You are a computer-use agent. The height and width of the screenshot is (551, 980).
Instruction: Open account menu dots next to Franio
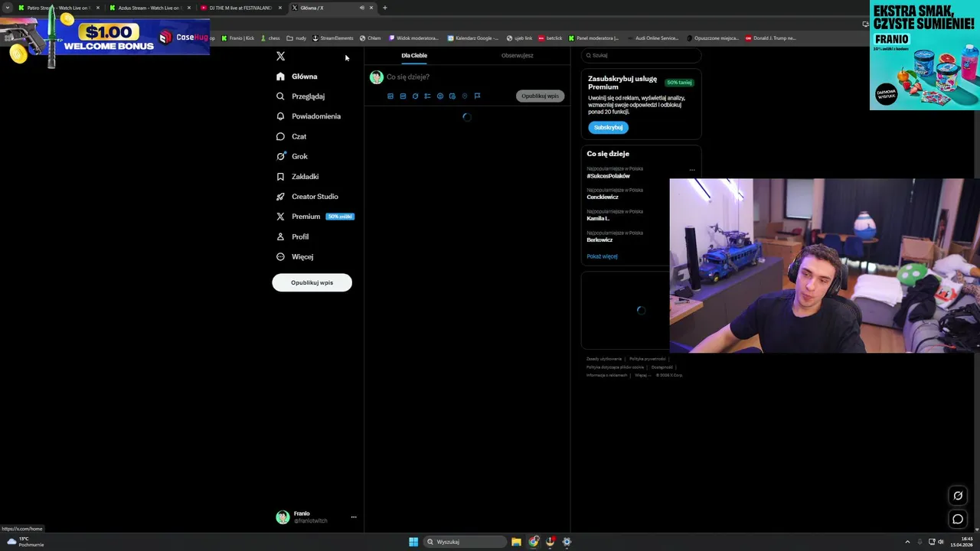point(354,517)
